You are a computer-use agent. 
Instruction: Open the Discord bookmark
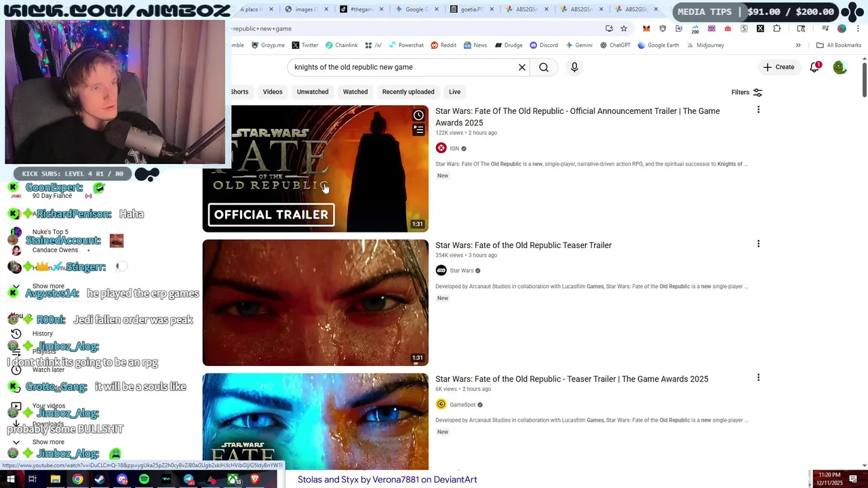click(544, 45)
